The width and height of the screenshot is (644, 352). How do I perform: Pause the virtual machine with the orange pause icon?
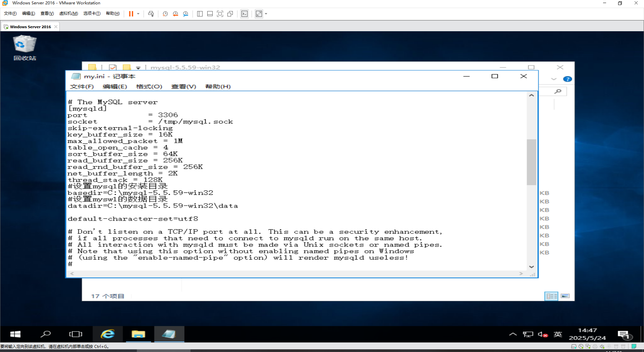click(x=131, y=14)
